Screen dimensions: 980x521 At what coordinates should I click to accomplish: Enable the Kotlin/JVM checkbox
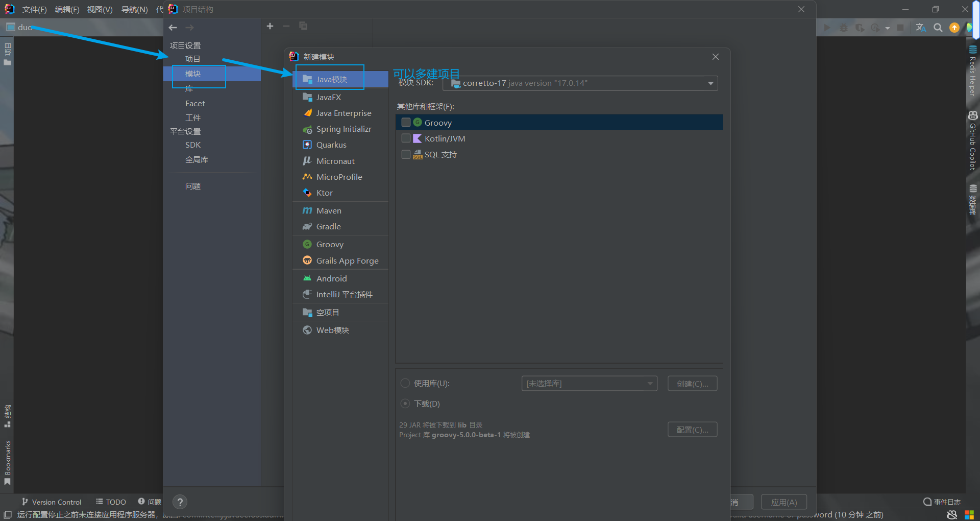click(406, 138)
